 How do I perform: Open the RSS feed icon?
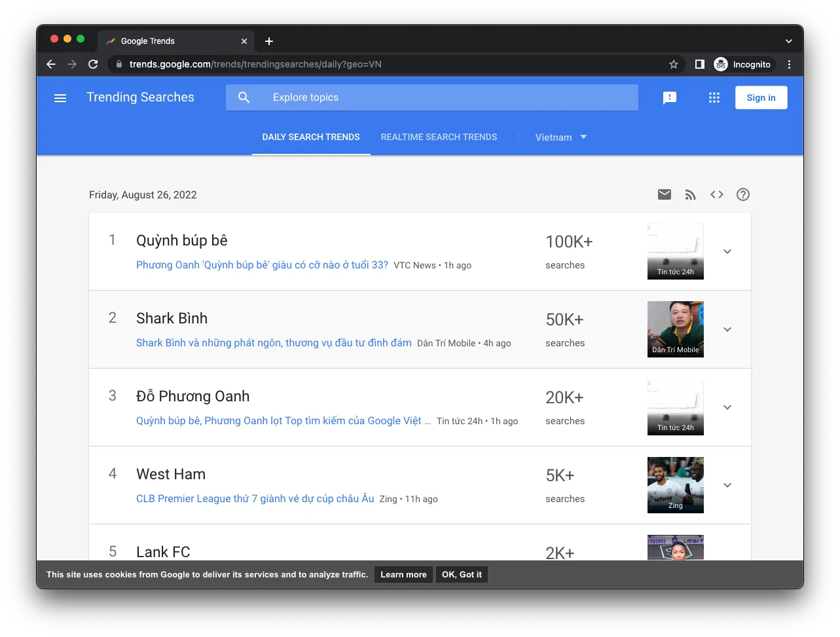(x=691, y=194)
